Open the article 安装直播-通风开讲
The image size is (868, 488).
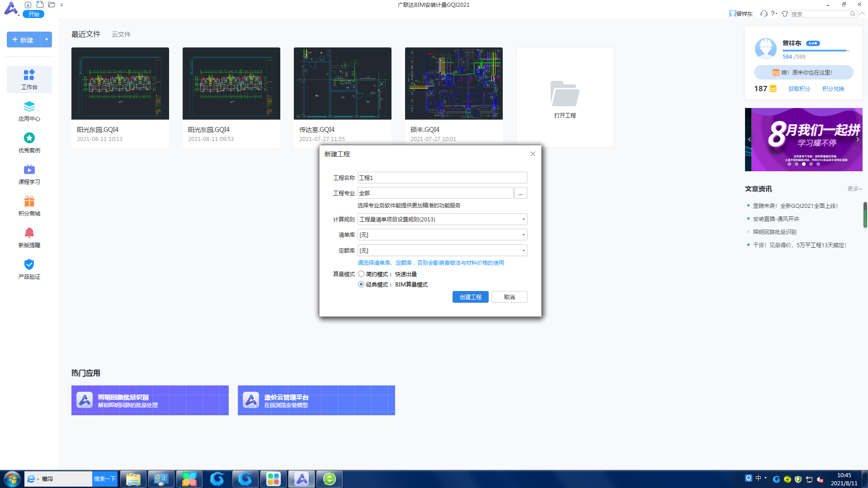776,219
